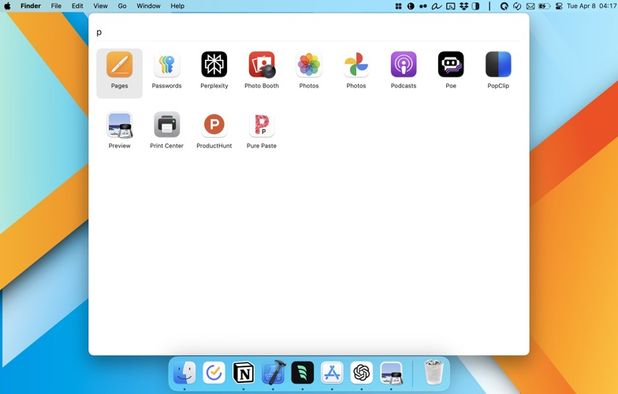Open Notion from the Dock

tap(244, 373)
